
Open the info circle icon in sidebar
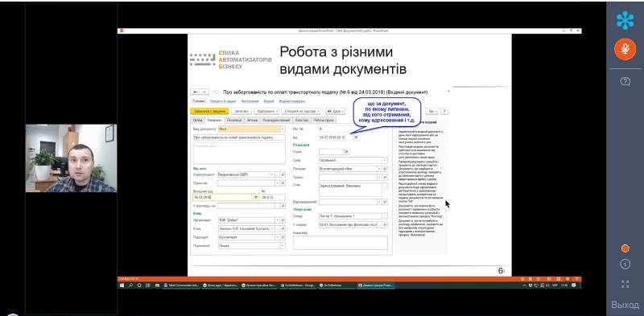point(625,265)
